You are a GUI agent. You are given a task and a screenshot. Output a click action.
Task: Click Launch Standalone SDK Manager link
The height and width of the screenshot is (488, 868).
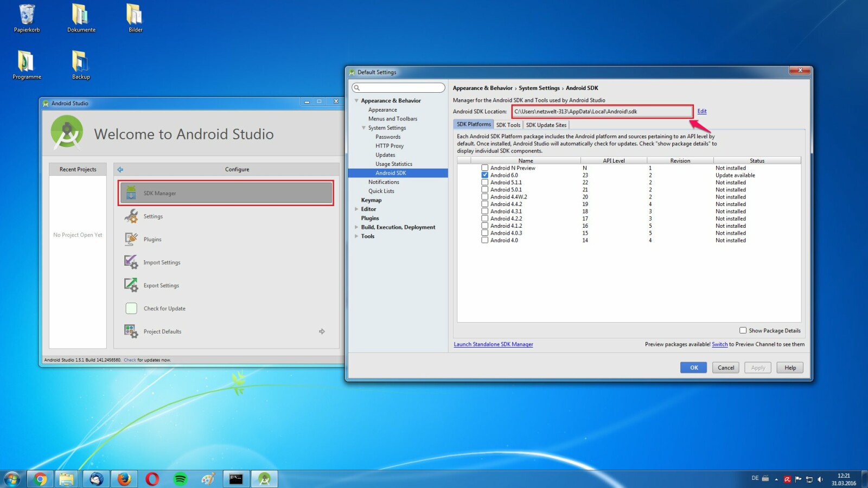click(493, 344)
